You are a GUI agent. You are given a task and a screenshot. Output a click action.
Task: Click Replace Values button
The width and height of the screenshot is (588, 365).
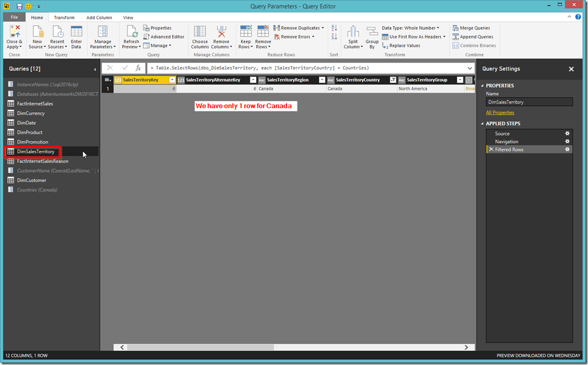coord(401,45)
